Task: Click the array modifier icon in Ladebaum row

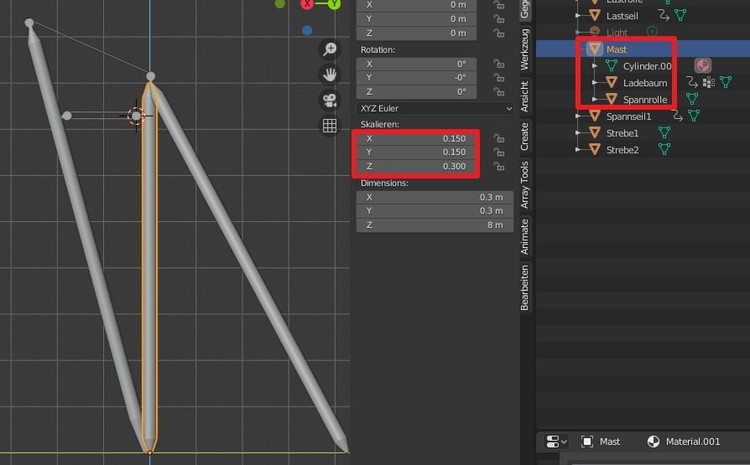Action: tap(709, 82)
